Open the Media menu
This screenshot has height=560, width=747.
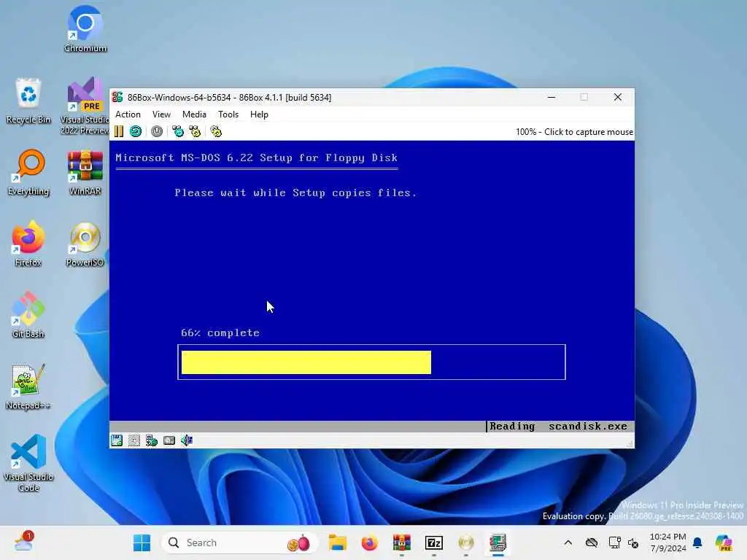pos(194,114)
